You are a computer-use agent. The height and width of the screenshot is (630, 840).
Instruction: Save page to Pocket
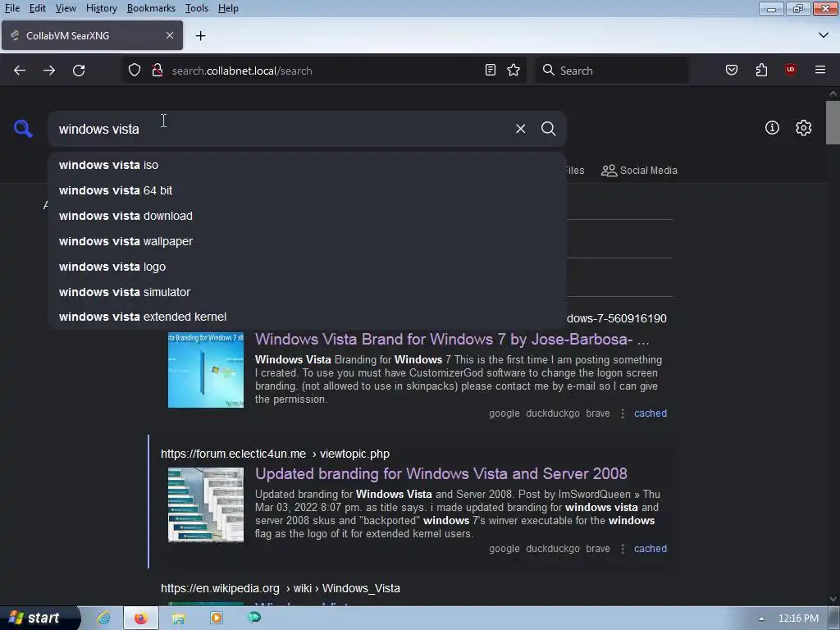(x=732, y=71)
